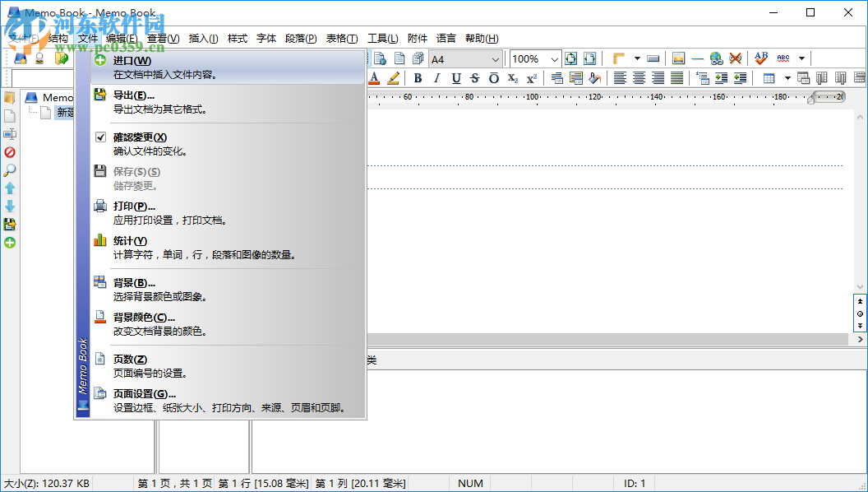Open 统计(Y) statistics menu entry
This screenshot has width=868, height=492.
228,248
